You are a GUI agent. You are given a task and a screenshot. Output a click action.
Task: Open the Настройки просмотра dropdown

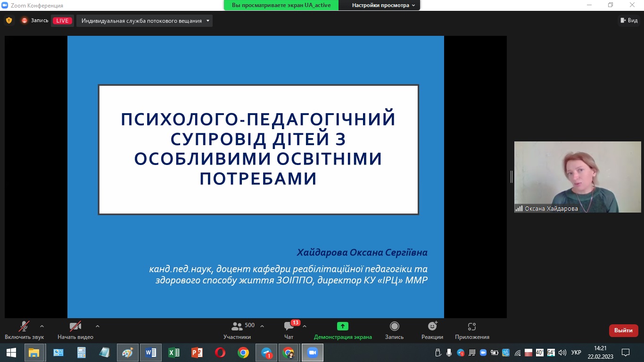(x=383, y=5)
